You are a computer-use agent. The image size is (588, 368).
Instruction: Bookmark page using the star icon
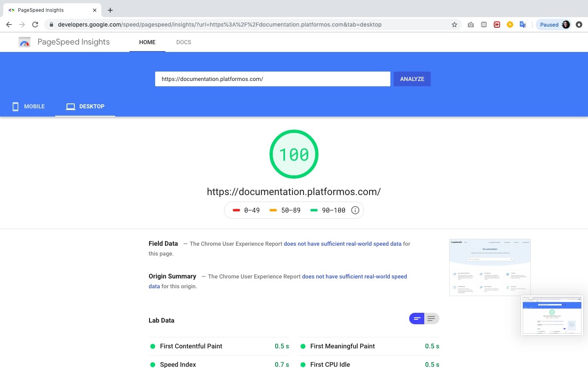pyautogui.click(x=454, y=25)
